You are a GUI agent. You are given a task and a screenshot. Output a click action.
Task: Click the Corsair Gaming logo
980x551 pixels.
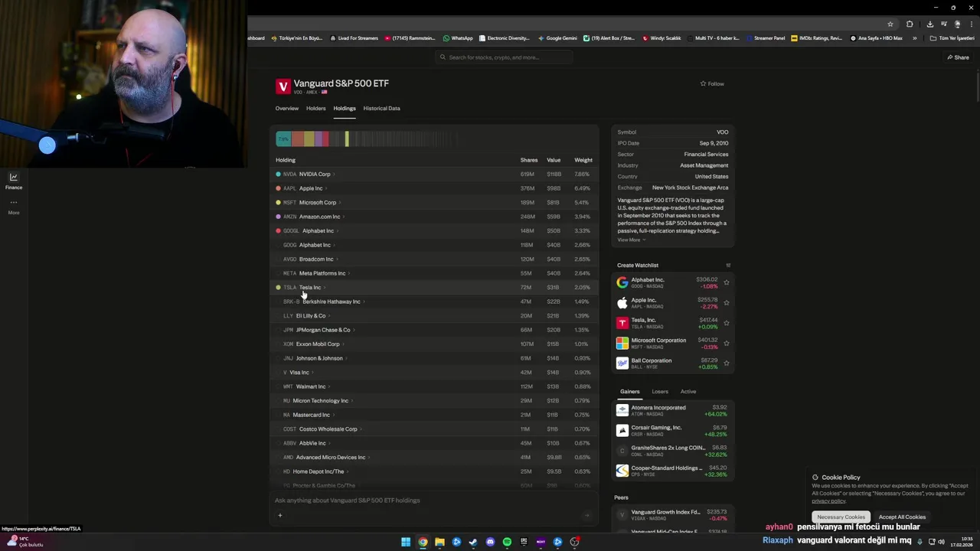click(622, 430)
